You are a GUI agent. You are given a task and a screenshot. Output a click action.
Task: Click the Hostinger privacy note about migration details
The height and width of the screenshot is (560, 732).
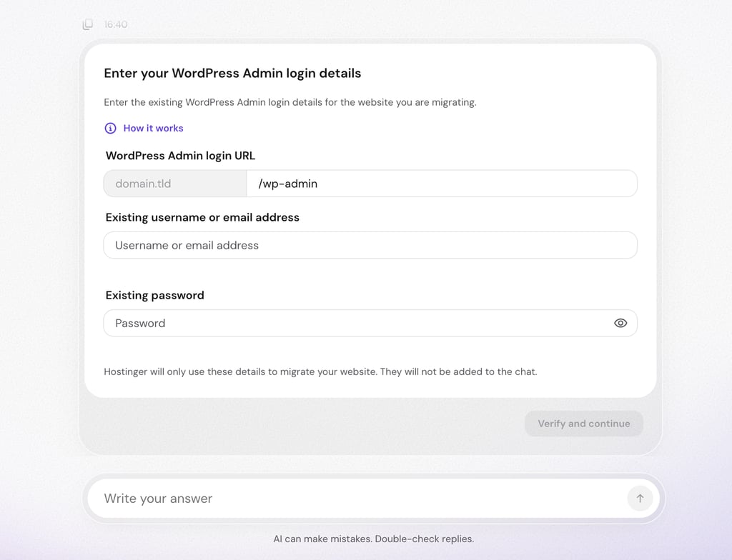(x=320, y=372)
